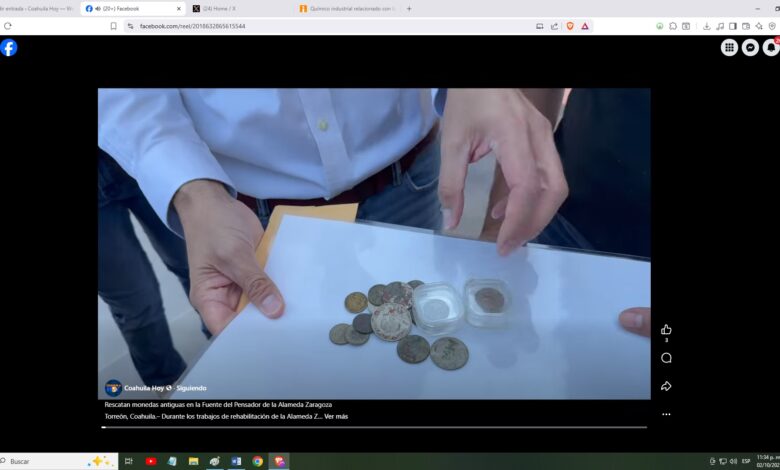Open the Facebook menu grid icon
The width and height of the screenshot is (780, 470).
click(730, 47)
